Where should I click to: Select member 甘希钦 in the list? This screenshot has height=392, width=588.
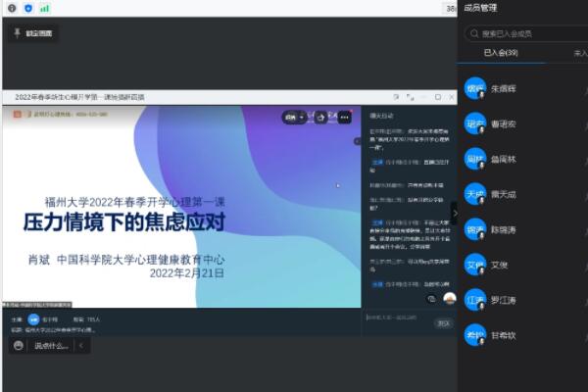tap(522, 335)
